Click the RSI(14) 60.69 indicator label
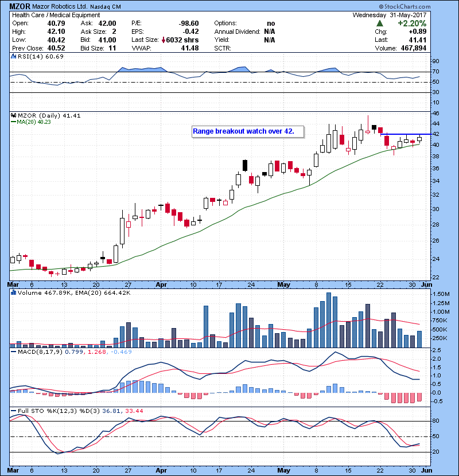The width and height of the screenshot is (459, 476). 41,56
